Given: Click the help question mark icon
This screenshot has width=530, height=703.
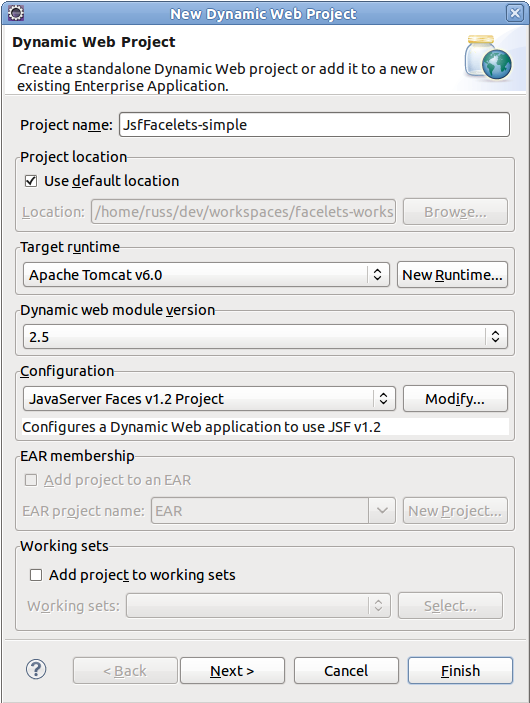Looking at the screenshot, I should [36, 669].
